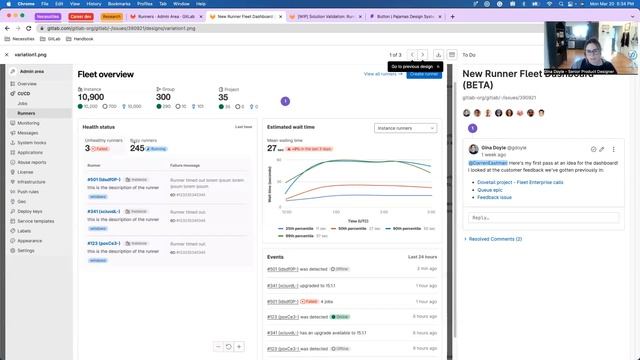Open the Profiles menu
The height and width of the screenshot is (360, 640).
coord(144,4)
